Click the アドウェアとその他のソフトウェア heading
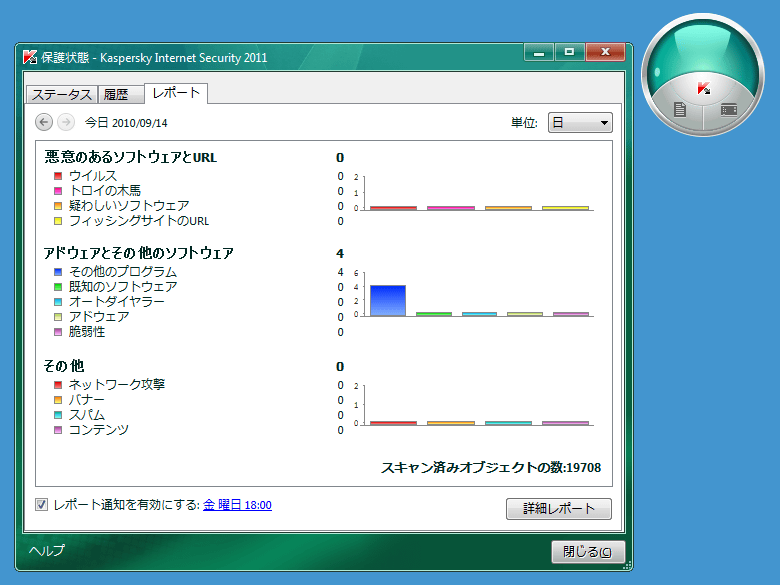The height and width of the screenshot is (585, 780). click(138, 253)
